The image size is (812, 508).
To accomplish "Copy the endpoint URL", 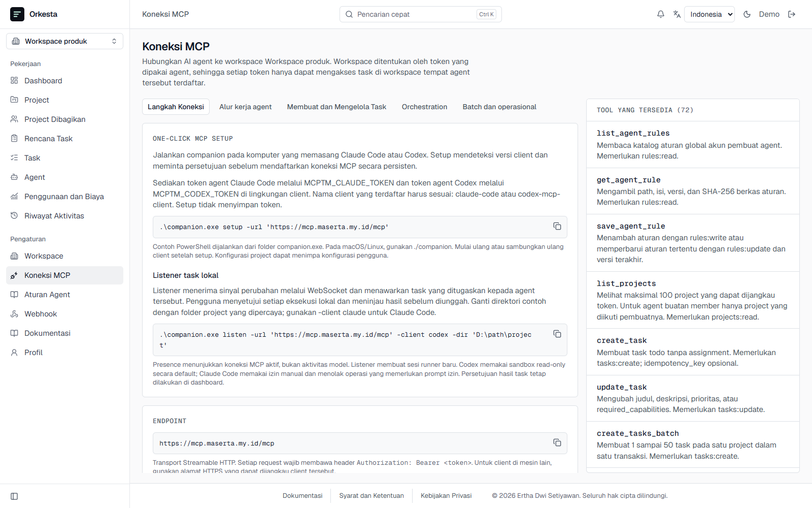I will click(557, 442).
